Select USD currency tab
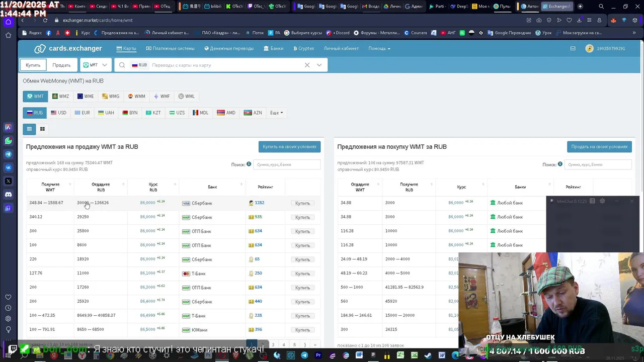The height and width of the screenshot is (362, 644). point(58,113)
